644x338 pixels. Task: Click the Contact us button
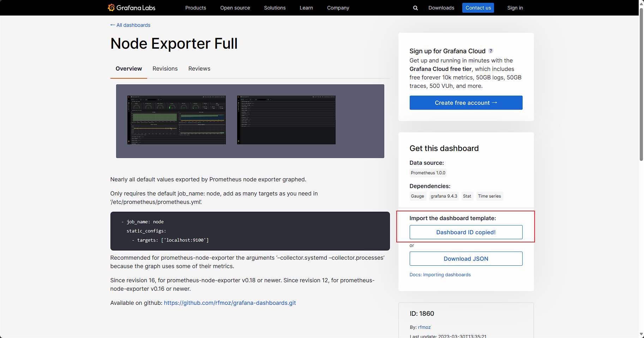[x=478, y=8]
